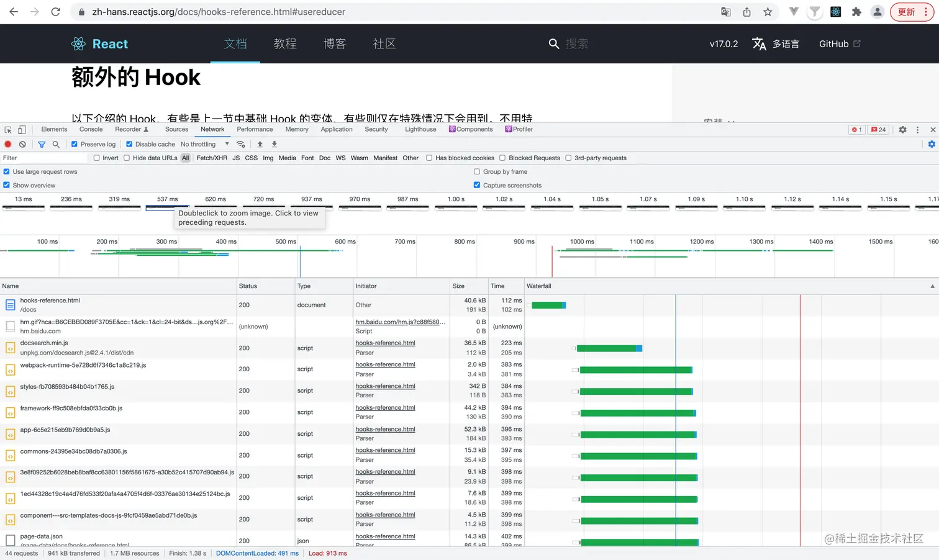This screenshot has width=939, height=560.
Task: Activate inspect element picker icon
Action: pos(8,130)
